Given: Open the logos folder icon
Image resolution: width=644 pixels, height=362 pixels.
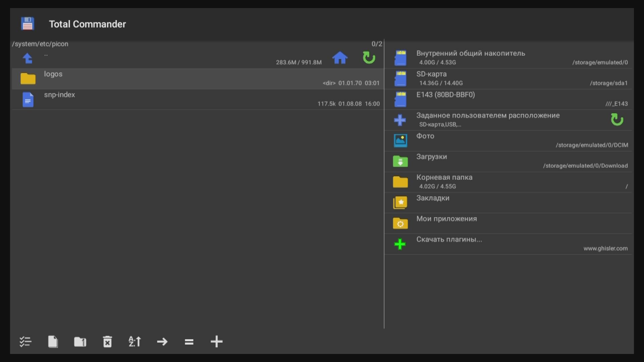Looking at the screenshot, I should click(28, 78).
